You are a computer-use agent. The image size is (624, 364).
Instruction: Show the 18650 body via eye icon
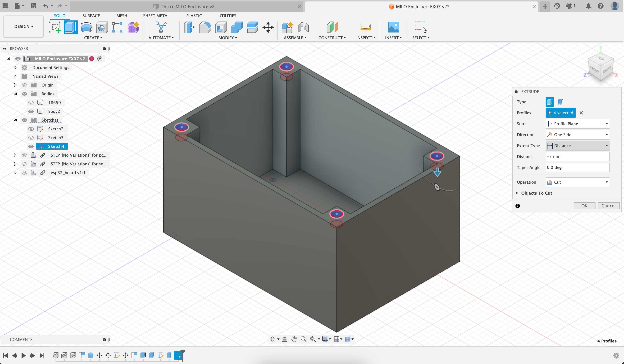pos(31,102)
